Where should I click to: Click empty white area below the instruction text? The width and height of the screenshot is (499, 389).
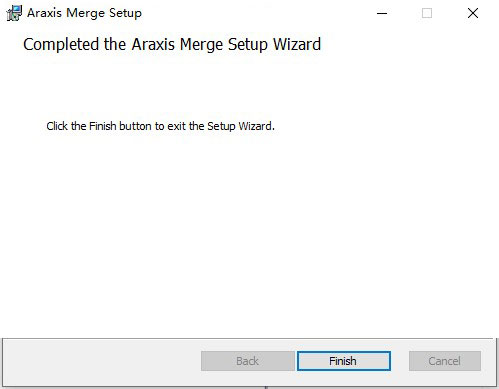tap(247, 233)
